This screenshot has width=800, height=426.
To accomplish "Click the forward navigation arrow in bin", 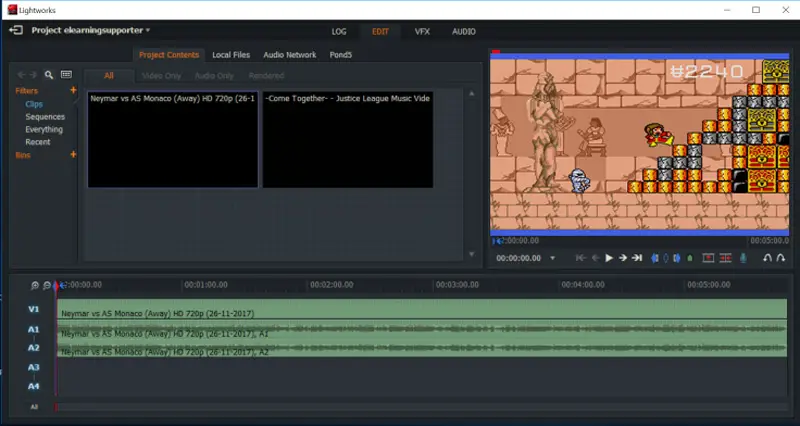I will pos(33,75).
